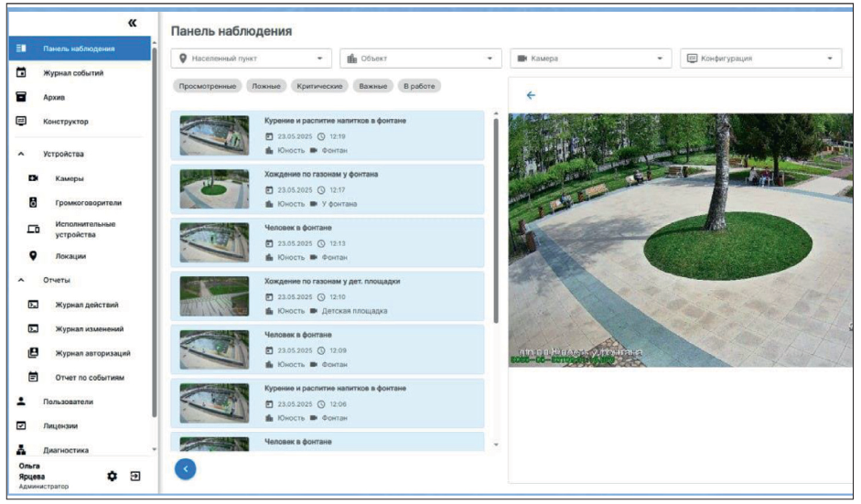Collapse the sidebar with double-chevron icon
Viewport: 861px width, 504px height.
[x=132, y=24]
